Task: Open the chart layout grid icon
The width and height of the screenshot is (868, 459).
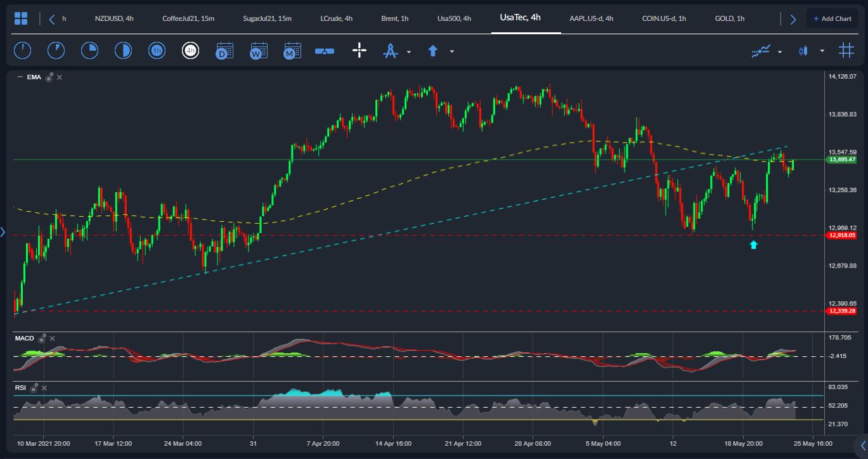Action: [x=21, y=18]
